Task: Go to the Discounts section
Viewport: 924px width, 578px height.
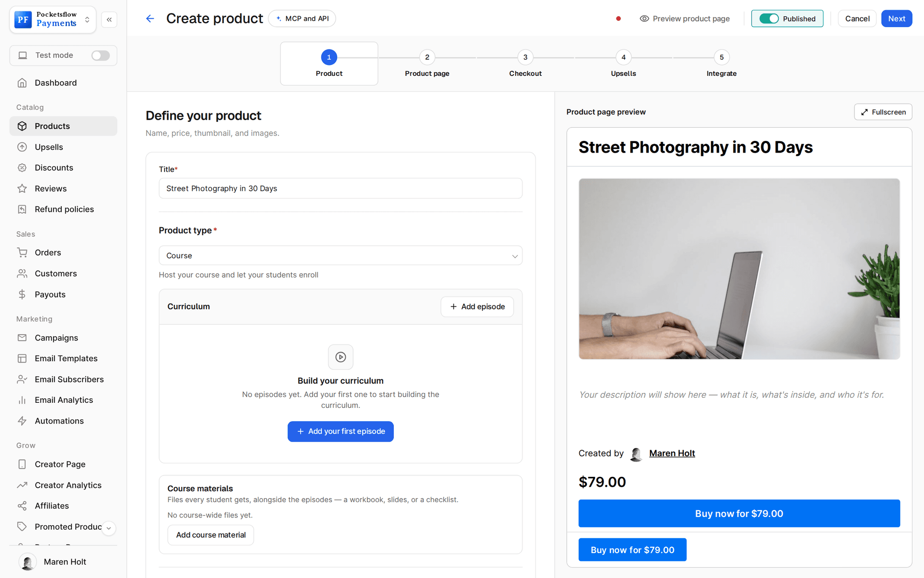Action: (63, 168)
